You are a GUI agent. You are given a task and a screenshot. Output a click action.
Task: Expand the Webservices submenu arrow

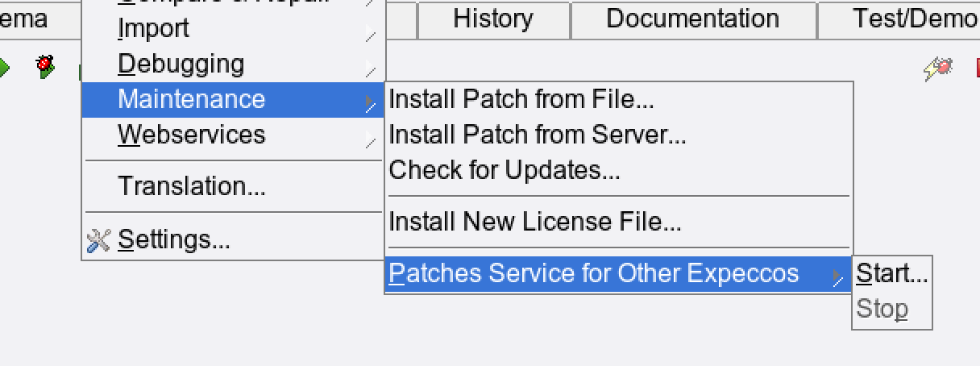370,140
